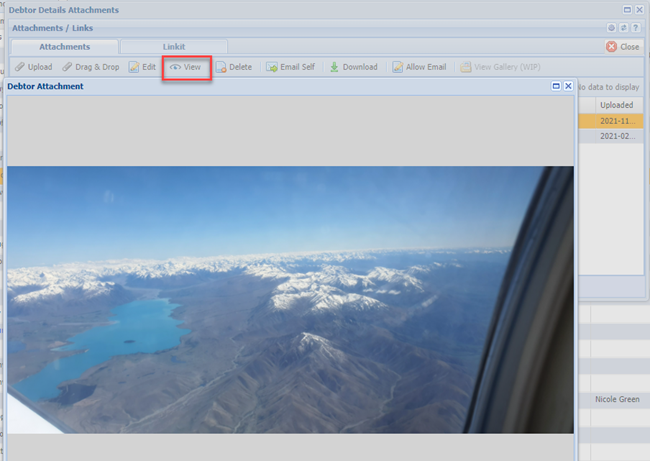Click the red Close button

tap(622, 47)
